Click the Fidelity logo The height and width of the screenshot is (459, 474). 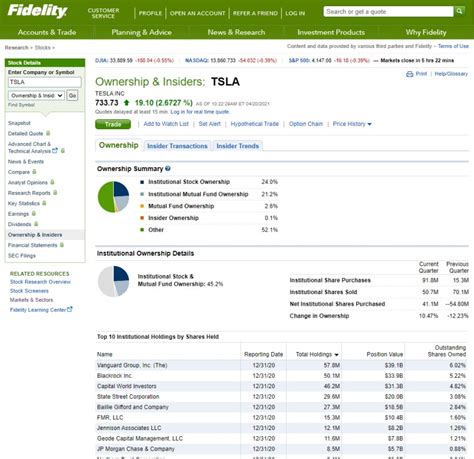pyautogui.click(x=37, y=11)
